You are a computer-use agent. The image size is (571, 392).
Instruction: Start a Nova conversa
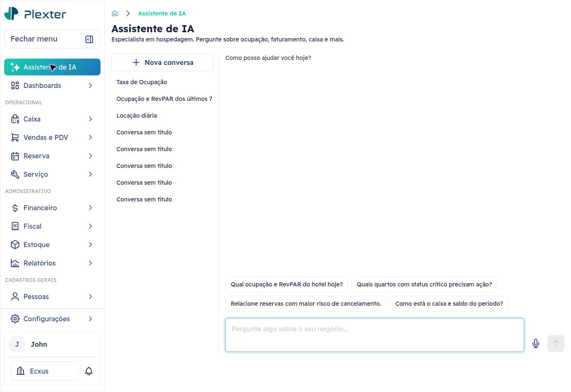pos(162,62)
